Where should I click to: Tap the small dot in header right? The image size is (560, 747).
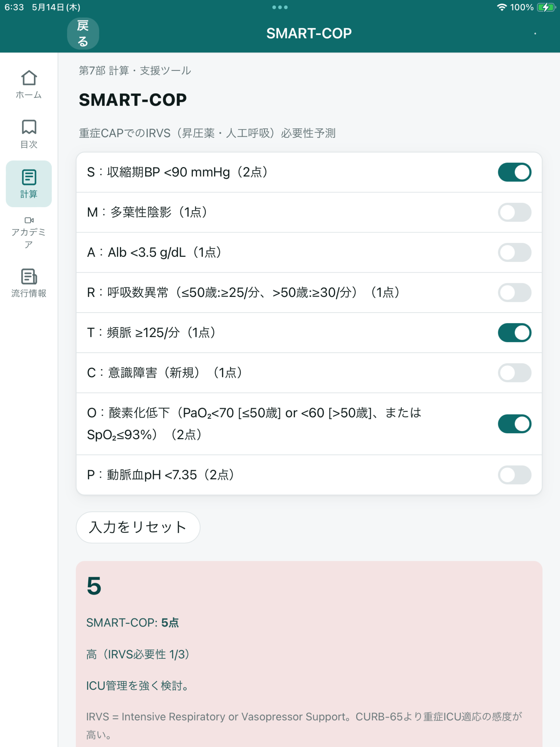pyautogui.click(x=535, y=33)
